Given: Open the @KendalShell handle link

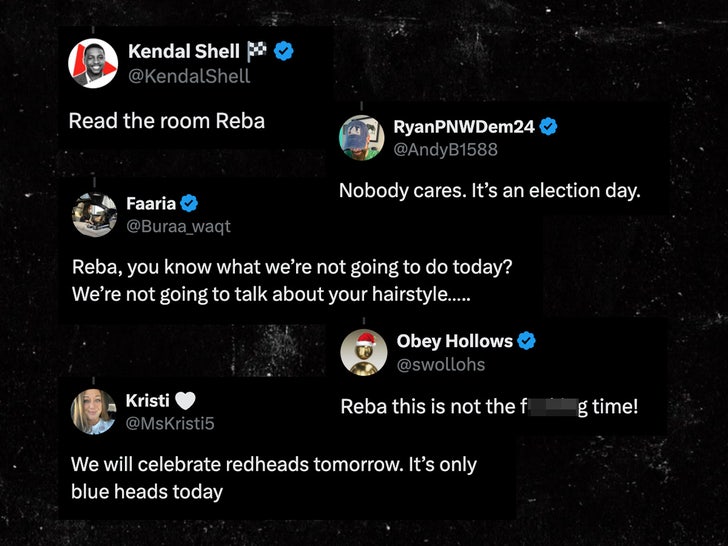Looking at the screenshot, I should pos(189,76).
